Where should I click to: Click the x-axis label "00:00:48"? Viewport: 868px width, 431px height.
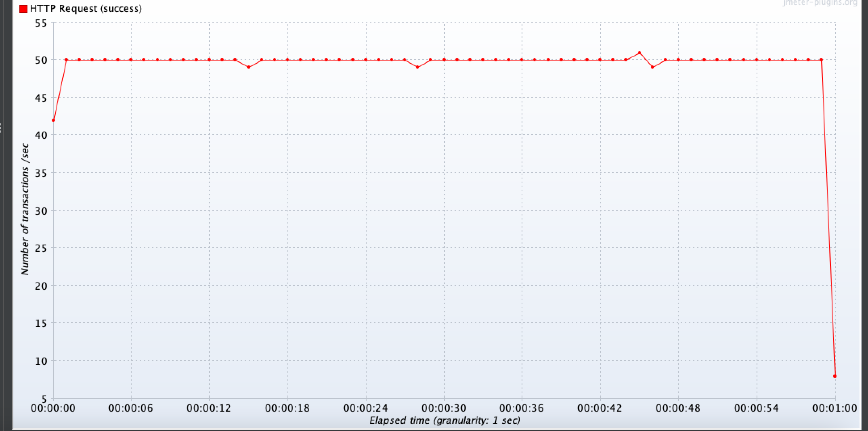pos(678,408)
